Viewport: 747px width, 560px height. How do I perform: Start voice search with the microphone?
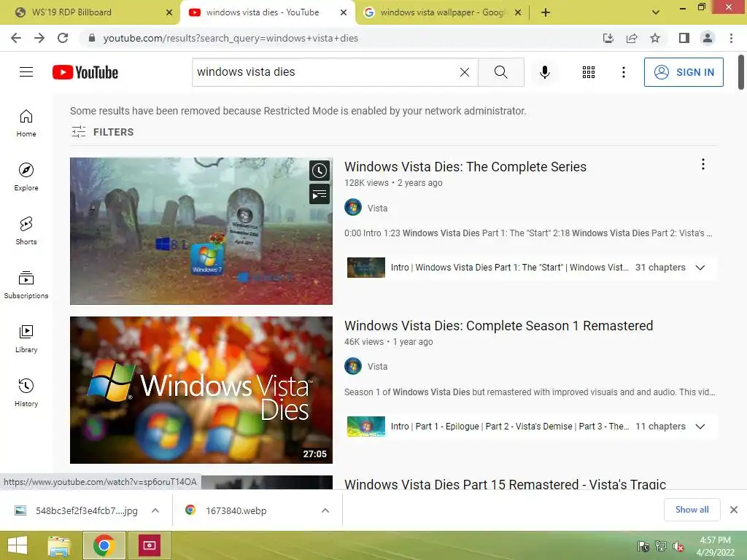click(544, 72)
